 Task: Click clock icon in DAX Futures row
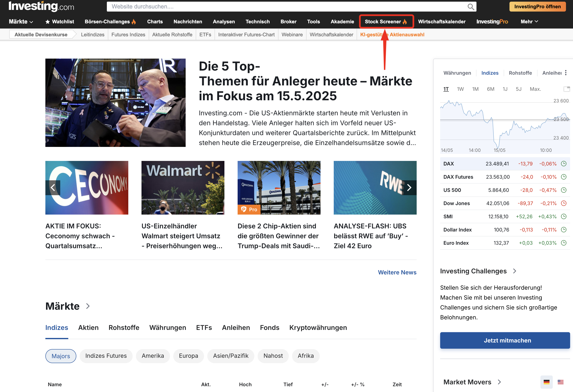564,177
